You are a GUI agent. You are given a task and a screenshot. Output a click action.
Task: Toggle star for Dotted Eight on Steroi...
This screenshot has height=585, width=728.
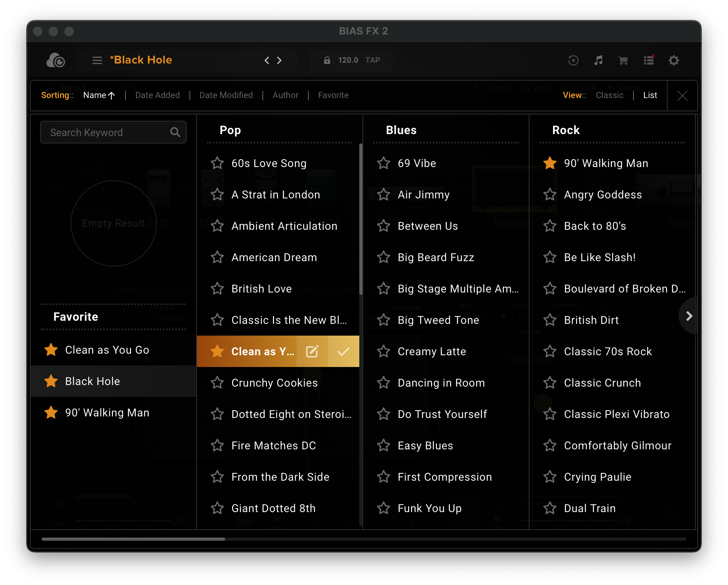[217, 414]
